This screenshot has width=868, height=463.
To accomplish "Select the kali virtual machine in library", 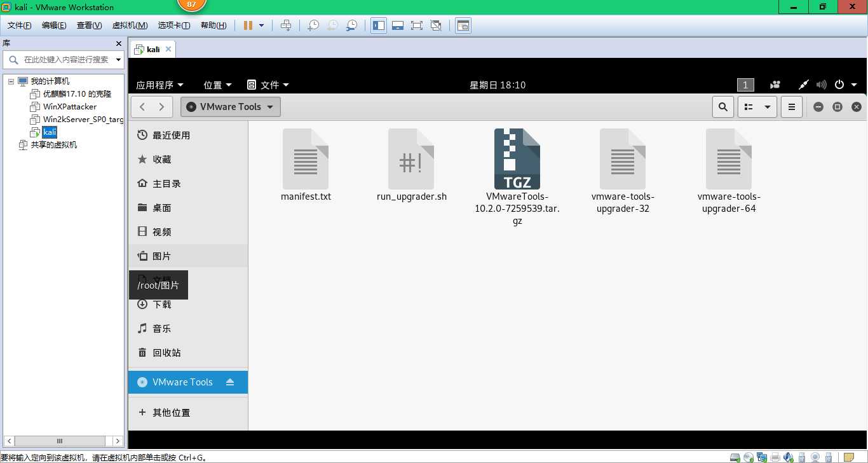I will pos(50,132).
